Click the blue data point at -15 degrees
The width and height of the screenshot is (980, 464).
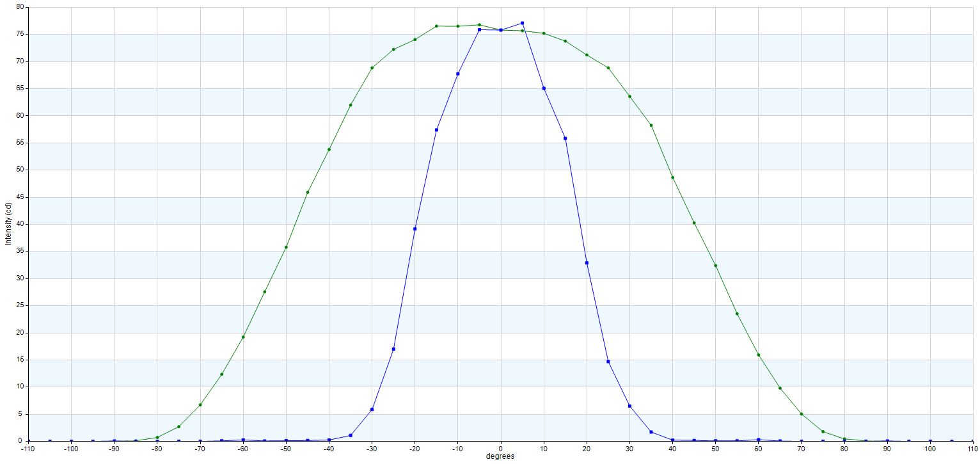(436, 130)
